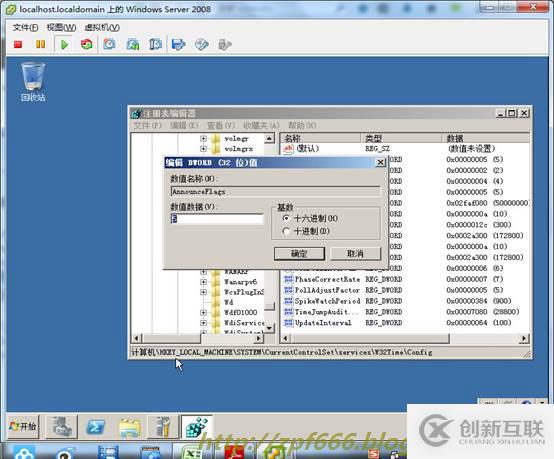Open Registry Editor 文件(F) menu
This screenshot has height=459, width=554.
(x=147, y=125)
